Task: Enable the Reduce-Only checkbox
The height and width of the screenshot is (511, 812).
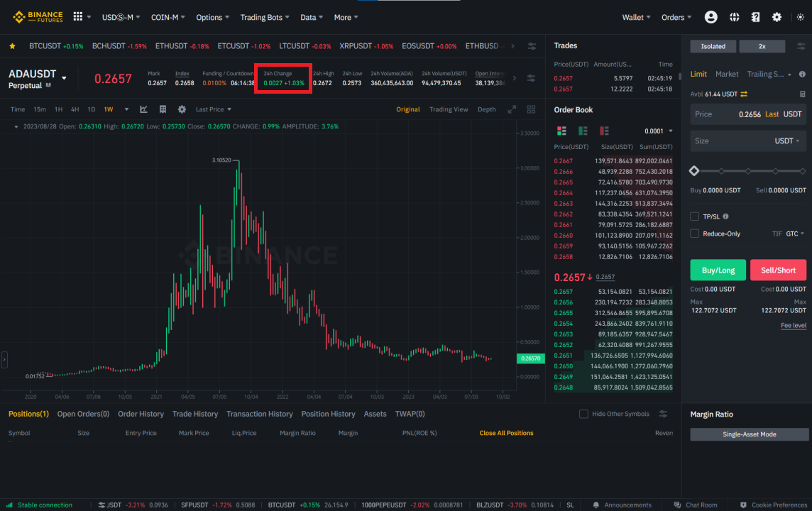Action: pyautogui.click(x=694, y=233)
